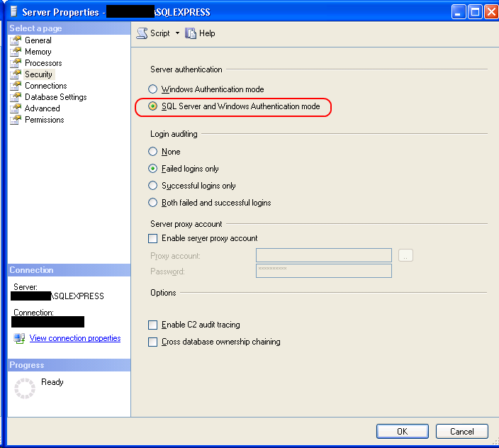This screenshot has width=499, height=448.
Task: Open the Memory page
Action: coord(38,52)
